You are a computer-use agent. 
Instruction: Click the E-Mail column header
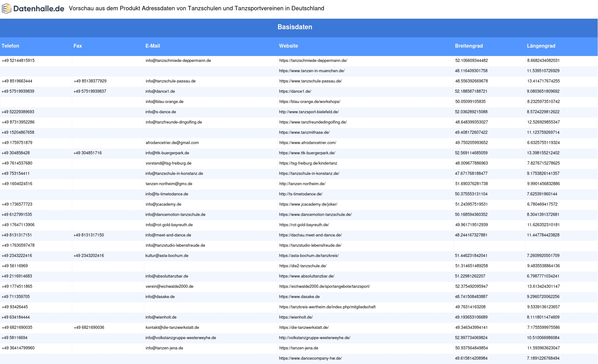[153, 46]
